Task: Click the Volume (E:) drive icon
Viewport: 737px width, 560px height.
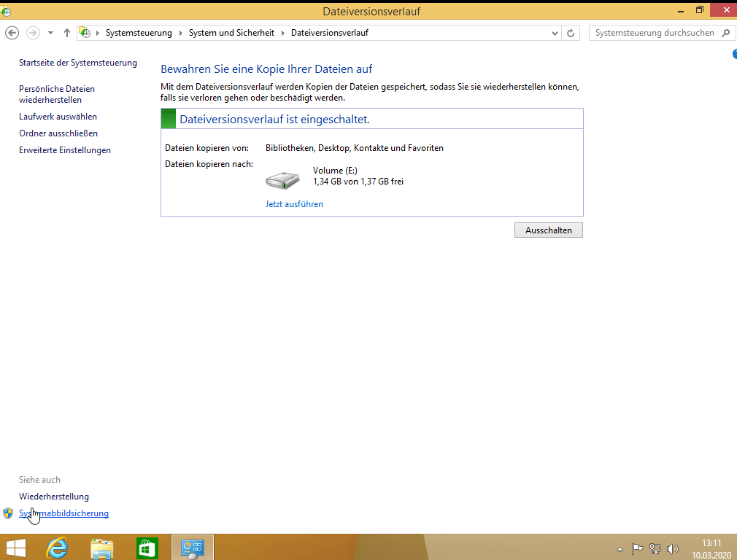Action: (x=282, y=179)
